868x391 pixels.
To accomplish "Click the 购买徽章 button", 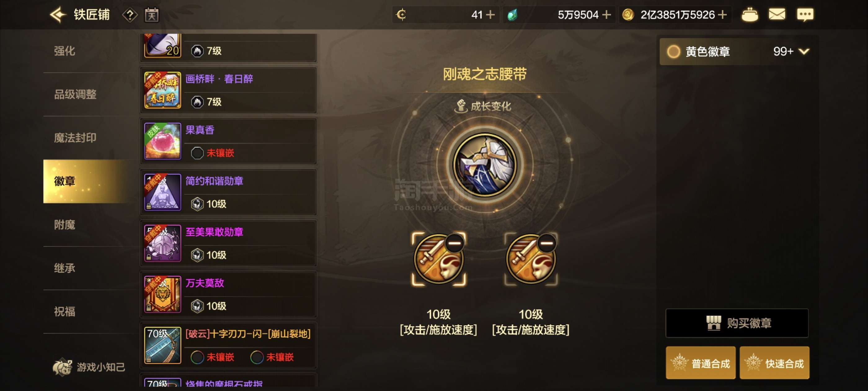I will 737,323.
